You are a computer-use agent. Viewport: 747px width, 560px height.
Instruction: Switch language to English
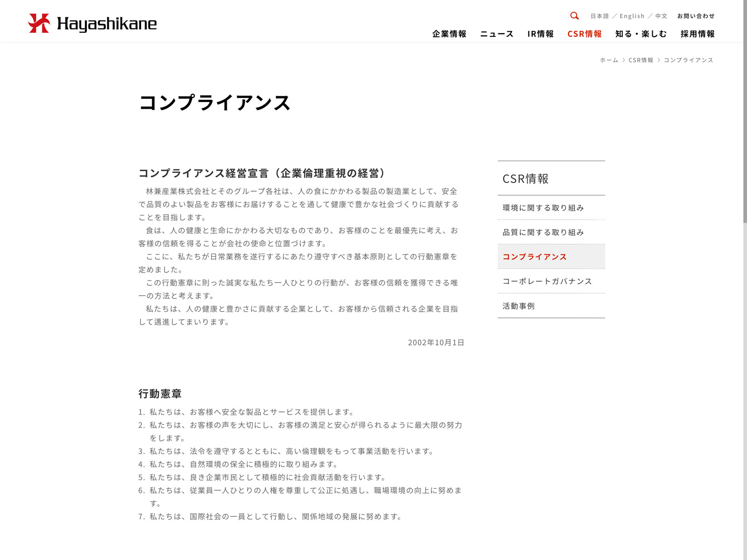click(632, 16)
